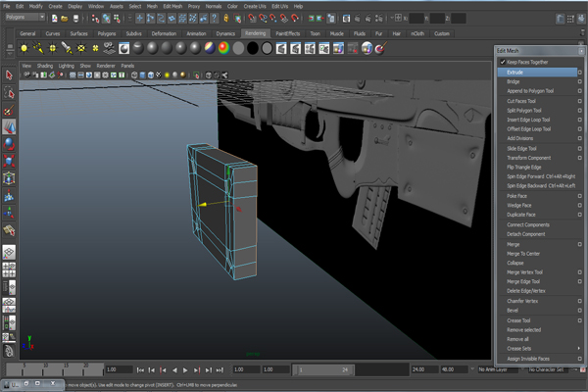Select the Scale tool with red arrows
Image resolution: width=588 pixels, height=392 pixels.
click(x=9, y=162)
